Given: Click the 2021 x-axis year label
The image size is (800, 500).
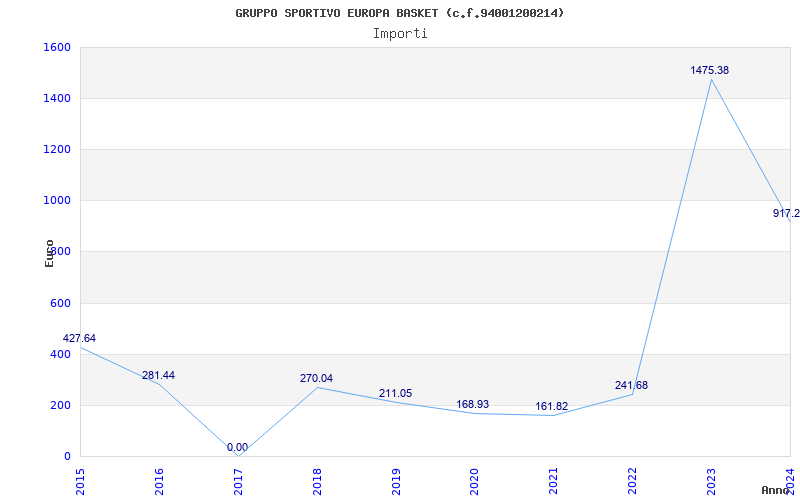Looking at the screenshot, I should click(x=554, y=480).
